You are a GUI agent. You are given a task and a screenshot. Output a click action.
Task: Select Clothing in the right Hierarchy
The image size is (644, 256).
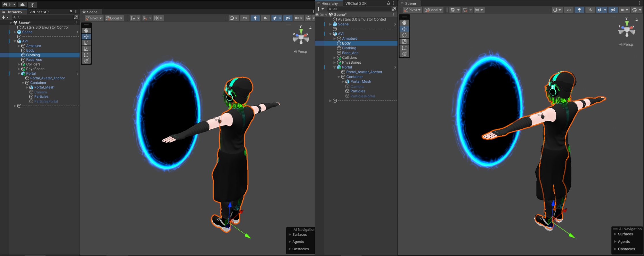[x=349, y=48]
